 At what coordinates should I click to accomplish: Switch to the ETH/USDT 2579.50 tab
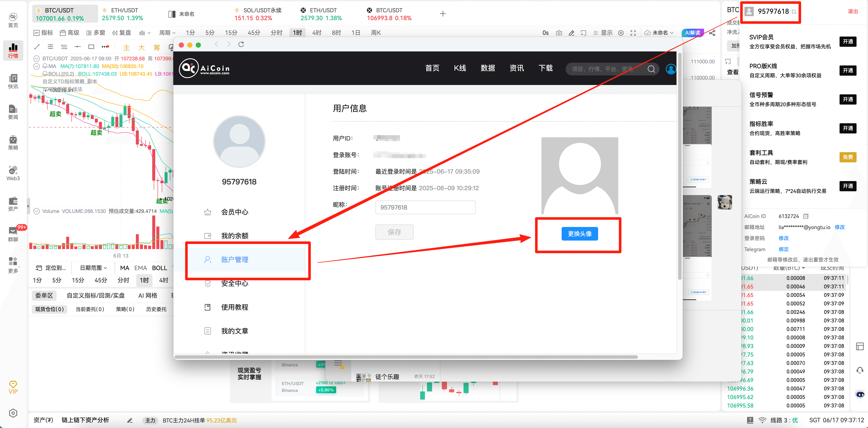123,14
